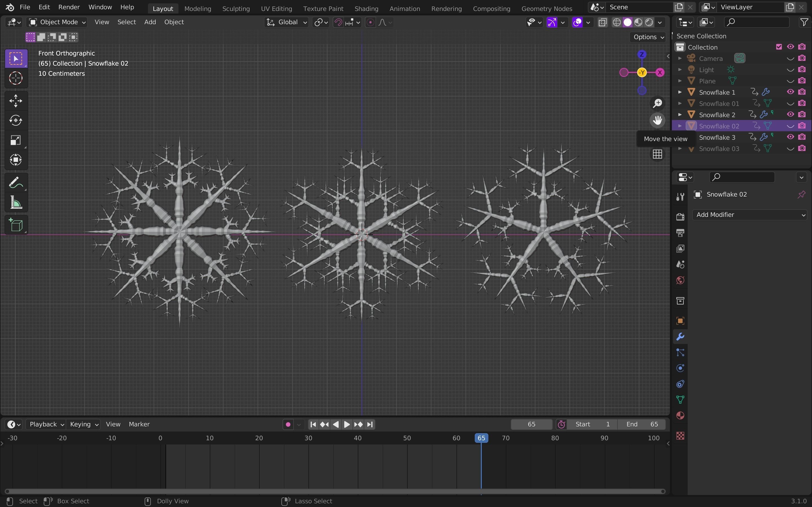812x507 pixels.
Task: Select the Move tool in the toolbar
Action: [x=16, y=100]
